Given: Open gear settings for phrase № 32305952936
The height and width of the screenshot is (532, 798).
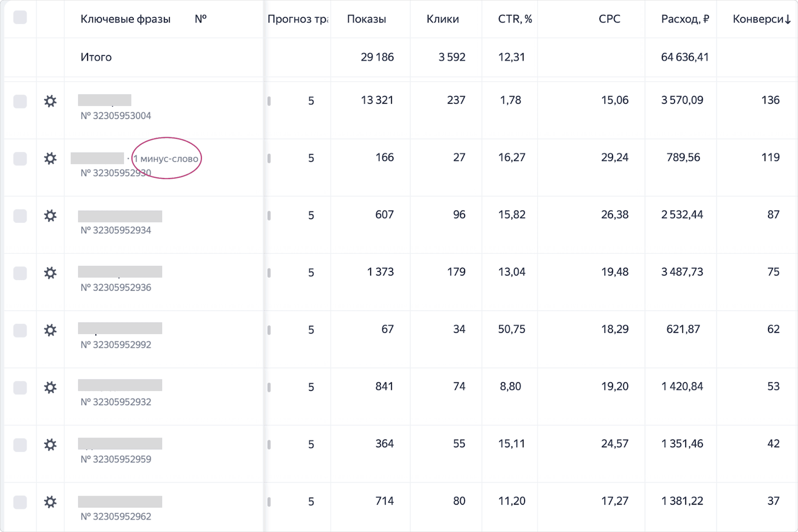Looking at the screenshot, I should 50,273.
